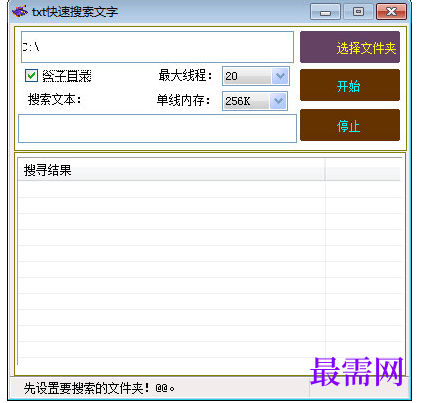This screenshot has width=422, height=403.
Task: Start search with 开始 button
Action: pyautogui.click(x=350, y=85)
